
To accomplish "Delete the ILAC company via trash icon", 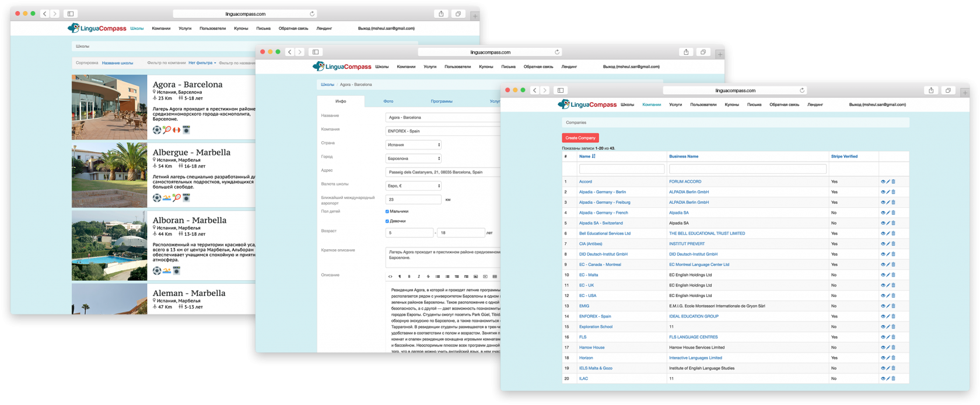I will pyautogui.click(x=893, y=379).
